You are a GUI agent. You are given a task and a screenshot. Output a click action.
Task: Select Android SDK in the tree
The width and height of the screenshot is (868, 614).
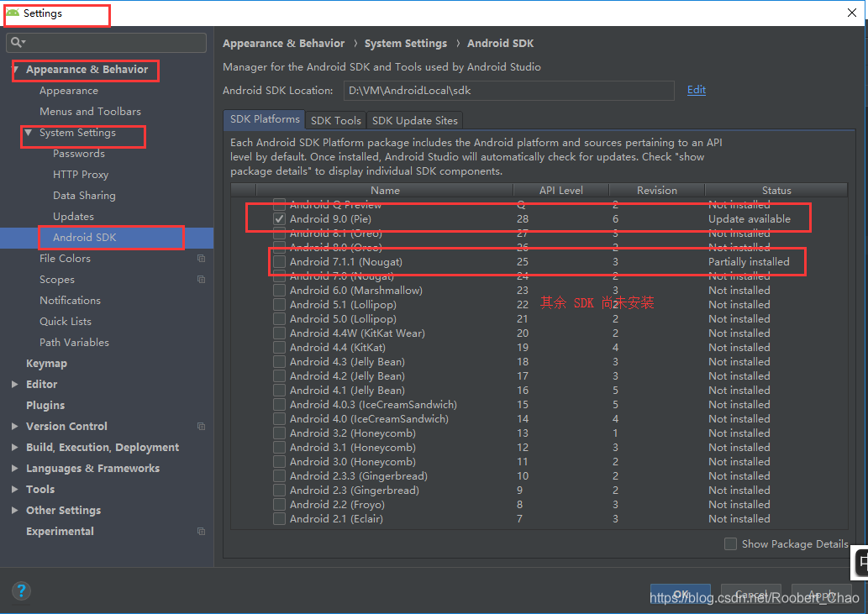(x=85, y=238)
